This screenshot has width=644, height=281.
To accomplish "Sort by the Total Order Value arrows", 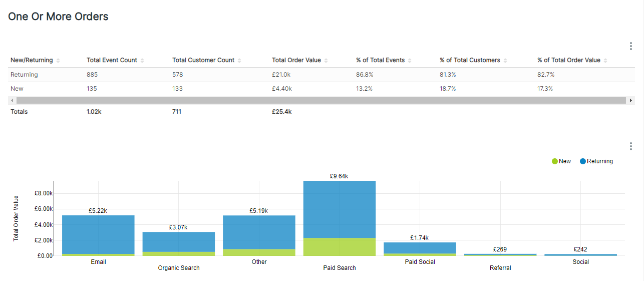I will pyautogui.click(x=326, y=61).
